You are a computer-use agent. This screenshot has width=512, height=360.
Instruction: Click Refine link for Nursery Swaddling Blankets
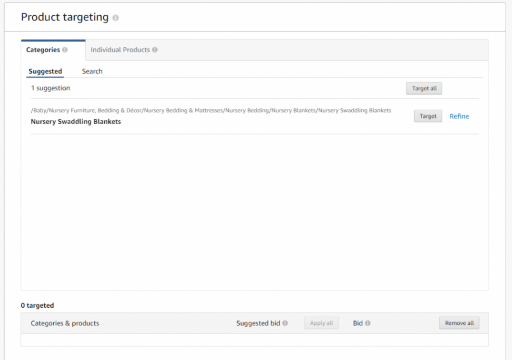(459, 116)
